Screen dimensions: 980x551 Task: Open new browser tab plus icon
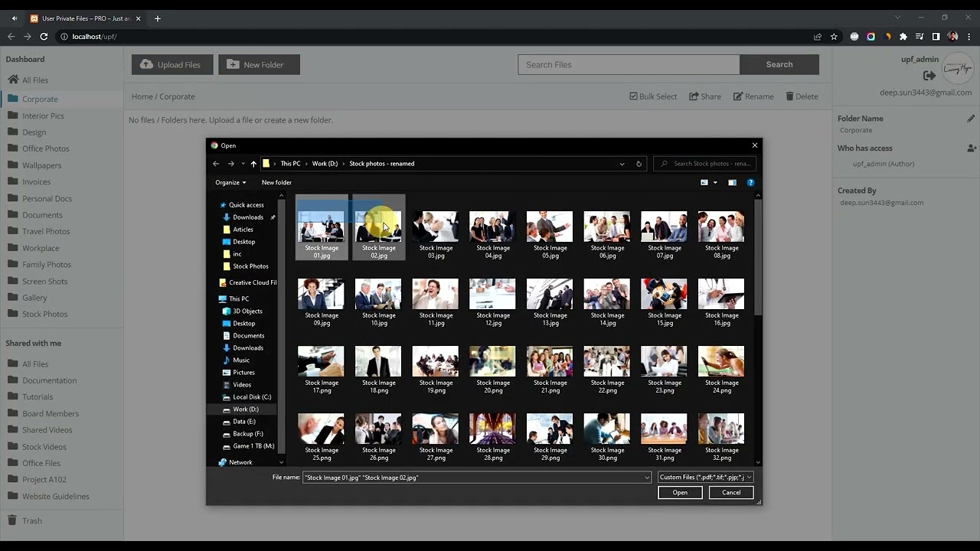157,18
